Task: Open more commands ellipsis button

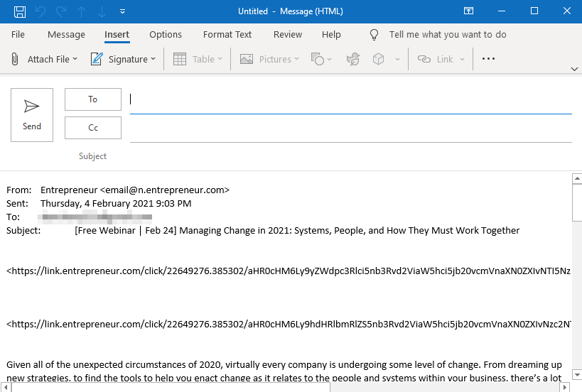Action: click(488, 59)
